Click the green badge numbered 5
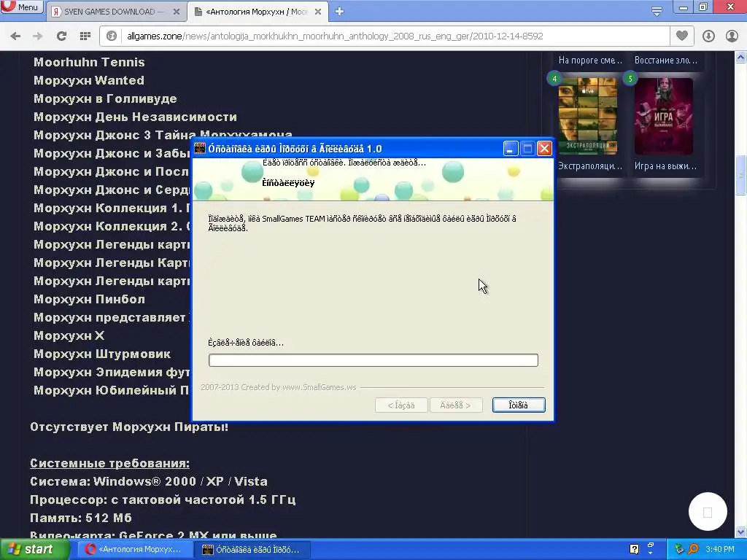Image resolution: width=747 pixels, height=560 pixels. (630, 78)
